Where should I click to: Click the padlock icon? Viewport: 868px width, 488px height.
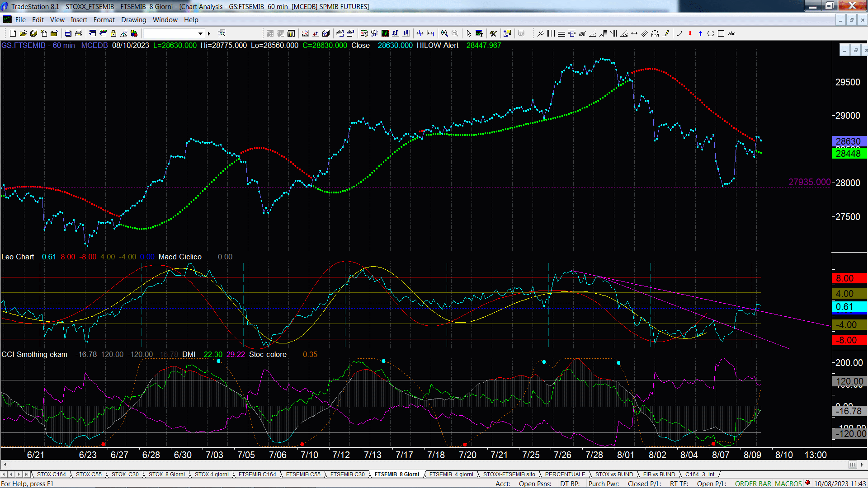coord(113,33)
